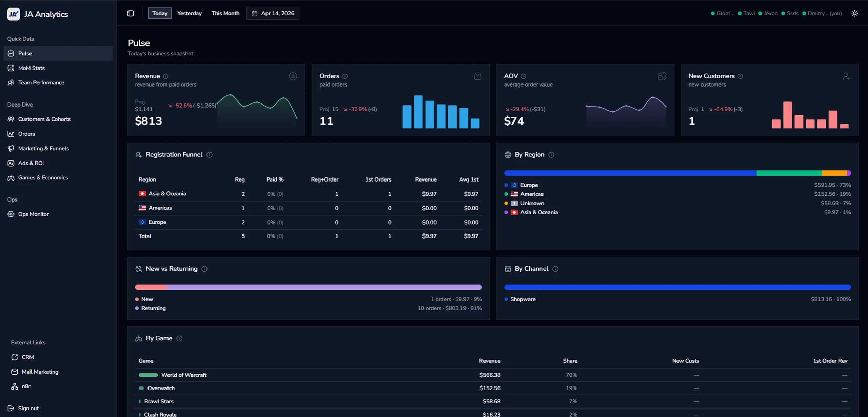Switch to light theme via sun icon

pos(855,13)
